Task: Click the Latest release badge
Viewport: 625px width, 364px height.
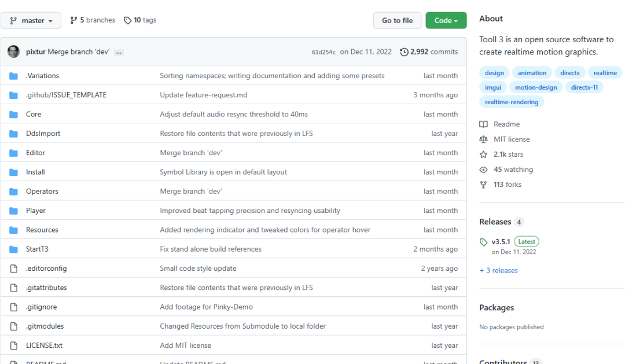Action: tap(526, 241)
